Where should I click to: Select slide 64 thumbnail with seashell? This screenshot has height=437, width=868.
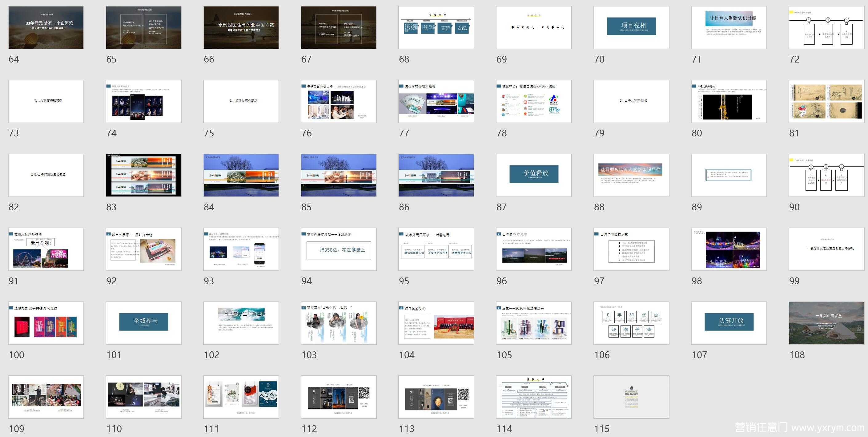tap(46, 27)
